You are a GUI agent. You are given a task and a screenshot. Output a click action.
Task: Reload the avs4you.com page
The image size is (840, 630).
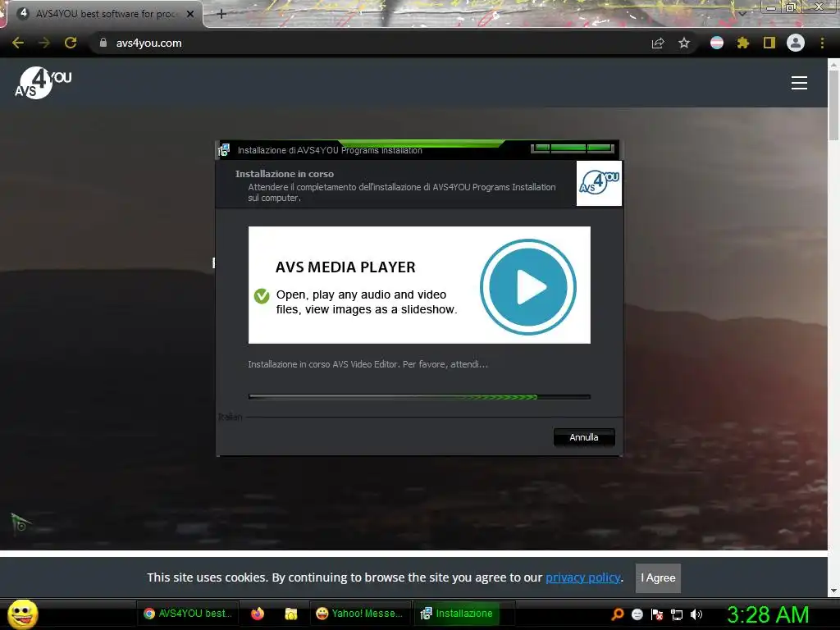[71, 43]
